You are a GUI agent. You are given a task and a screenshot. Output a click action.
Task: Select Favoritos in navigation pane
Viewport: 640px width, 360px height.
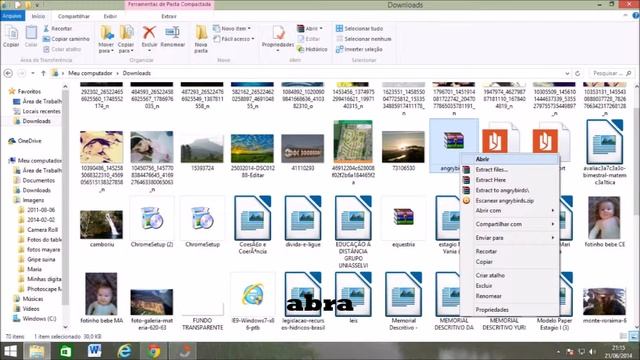pyautogui.click(x=29, y=91)
